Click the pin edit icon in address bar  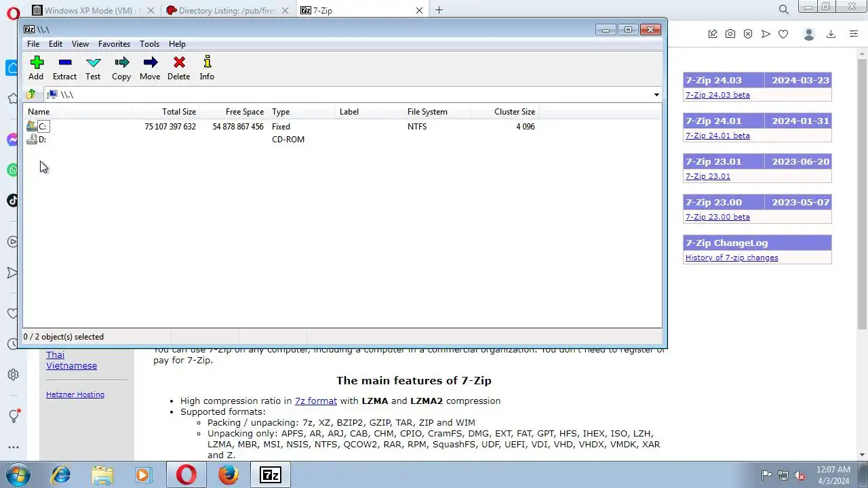click(713, 34)
